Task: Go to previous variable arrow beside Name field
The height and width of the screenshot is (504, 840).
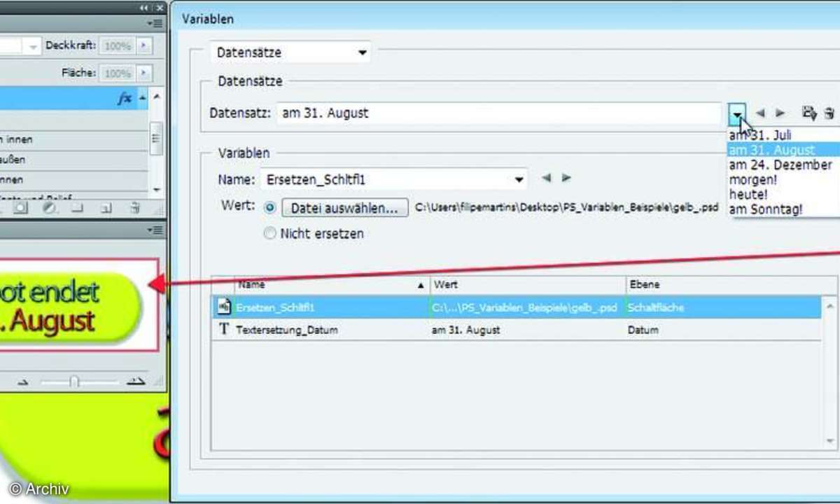Action: pyautogui.click(x=546, y=178)
